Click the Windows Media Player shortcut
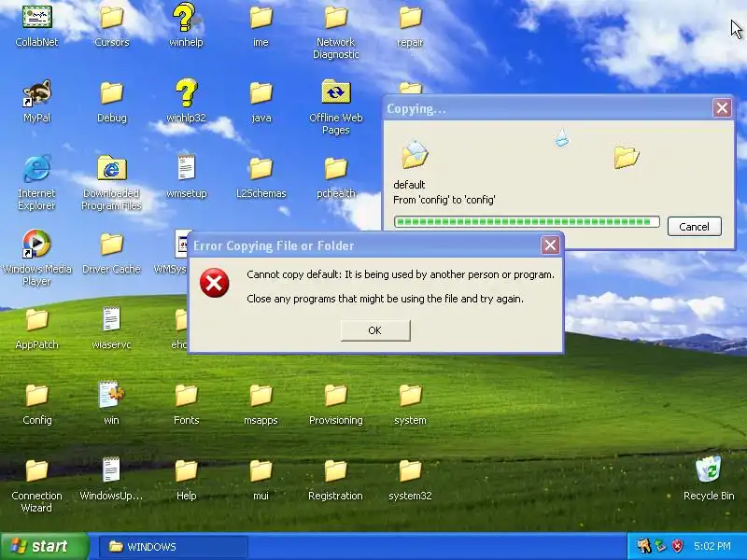The height and width of the screenshot is (560, 747). (36, 244)
